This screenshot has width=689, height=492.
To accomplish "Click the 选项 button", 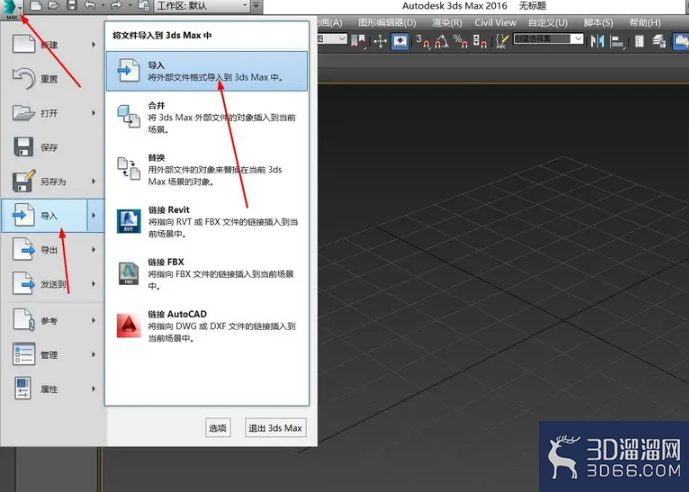I will point(218,428).
